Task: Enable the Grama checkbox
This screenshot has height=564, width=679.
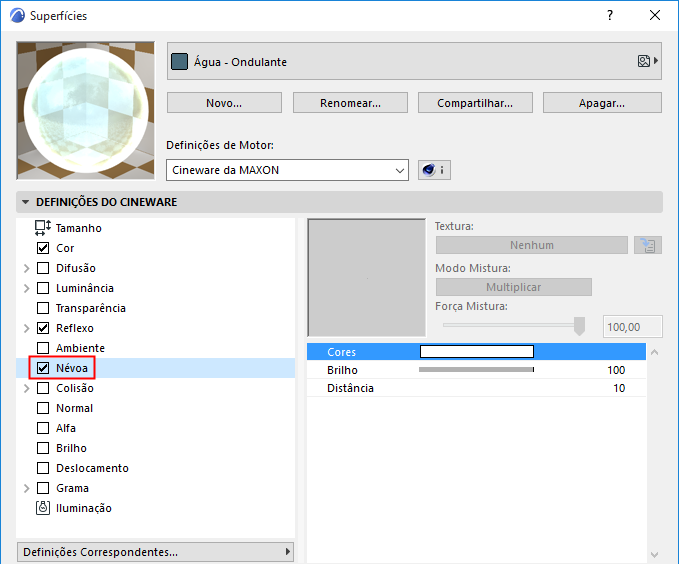Action: pos(43,488)
